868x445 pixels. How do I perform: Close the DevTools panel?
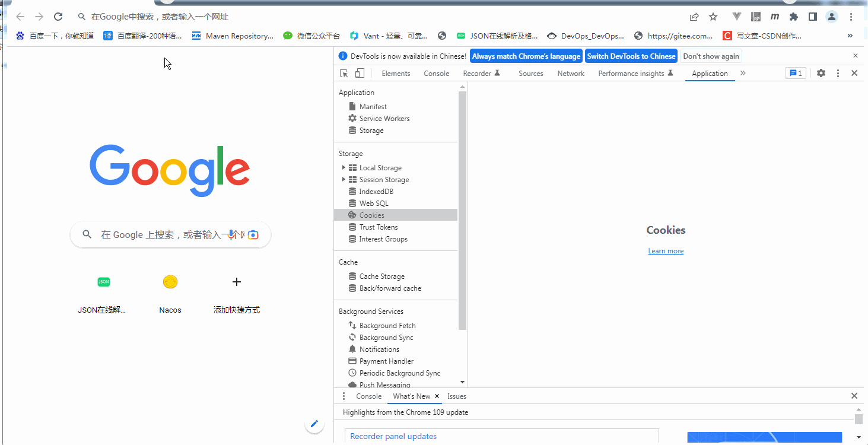[854, 74]
